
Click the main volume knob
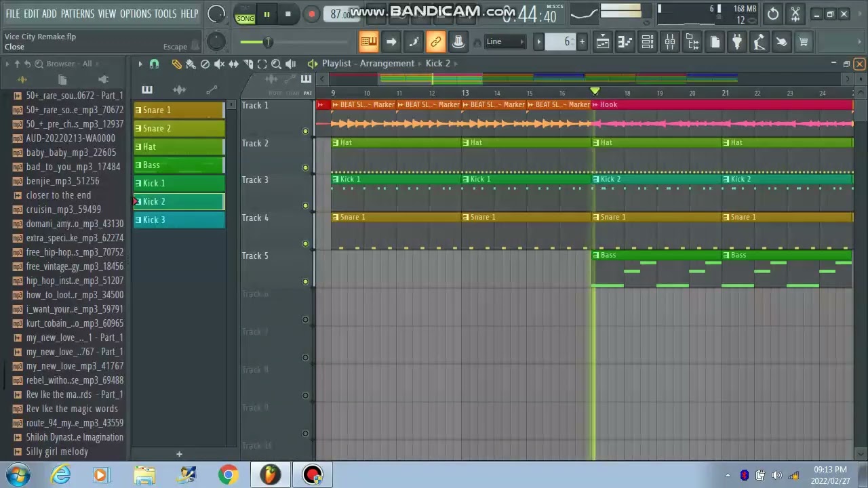[216, 14]
